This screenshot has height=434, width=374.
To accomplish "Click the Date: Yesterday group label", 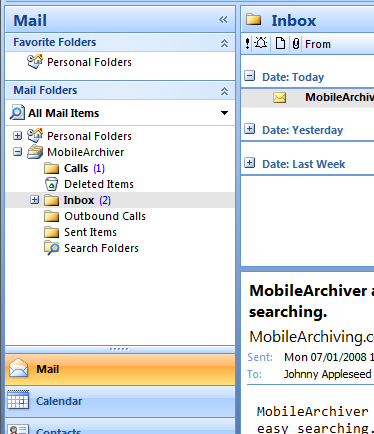I will (x=303, y=130).
